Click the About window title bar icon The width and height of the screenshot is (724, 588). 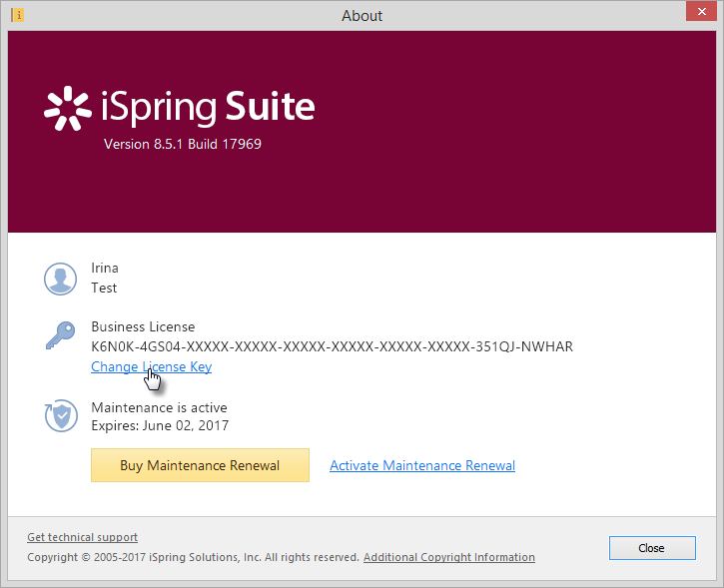pos(18,15)
